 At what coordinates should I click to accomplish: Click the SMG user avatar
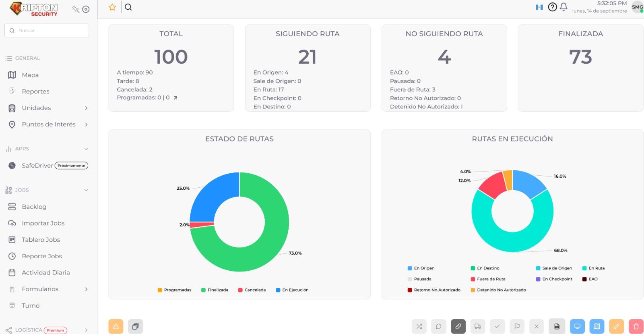pos(637,7)
